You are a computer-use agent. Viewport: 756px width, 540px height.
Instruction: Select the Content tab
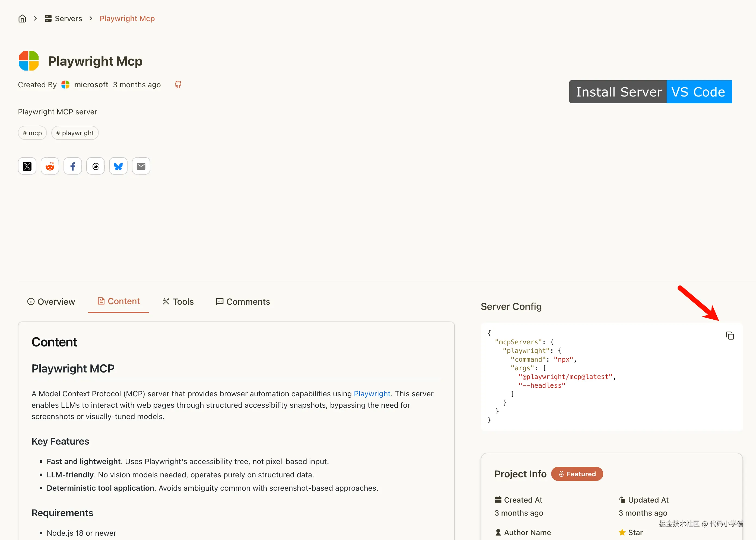click(119, 301)
